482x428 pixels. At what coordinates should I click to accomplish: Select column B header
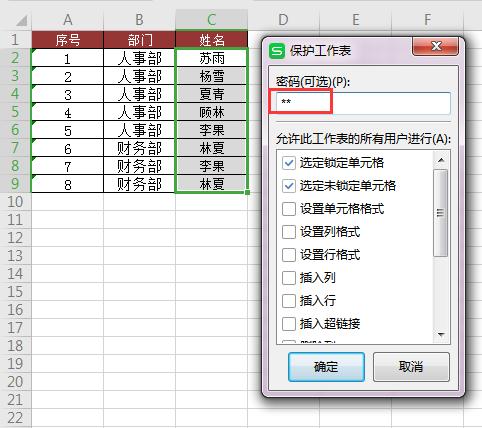coord(139,20)
